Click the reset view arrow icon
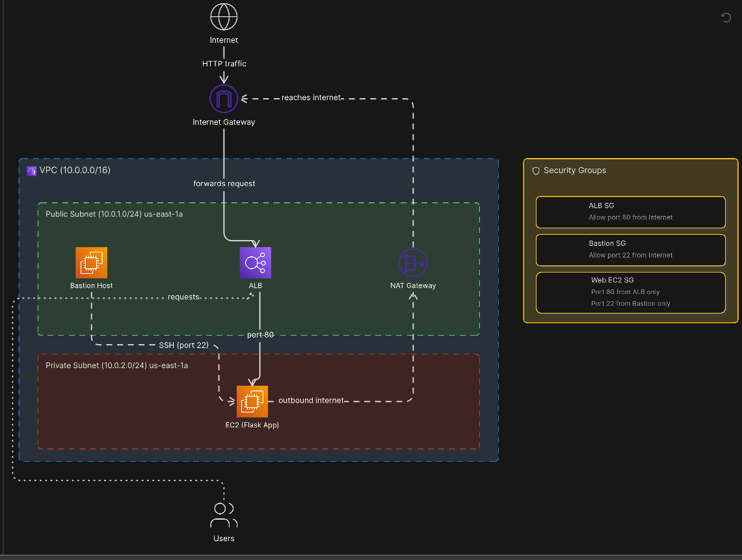742x560 pixels. point(726,18)
